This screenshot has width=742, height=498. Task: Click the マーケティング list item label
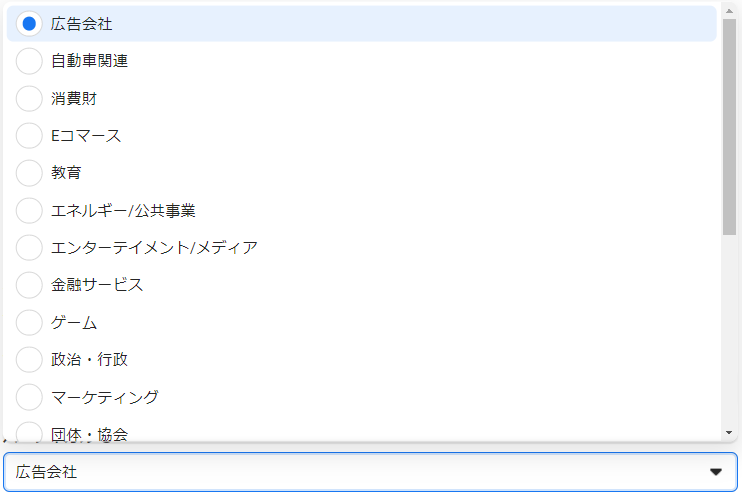(105, 397)
